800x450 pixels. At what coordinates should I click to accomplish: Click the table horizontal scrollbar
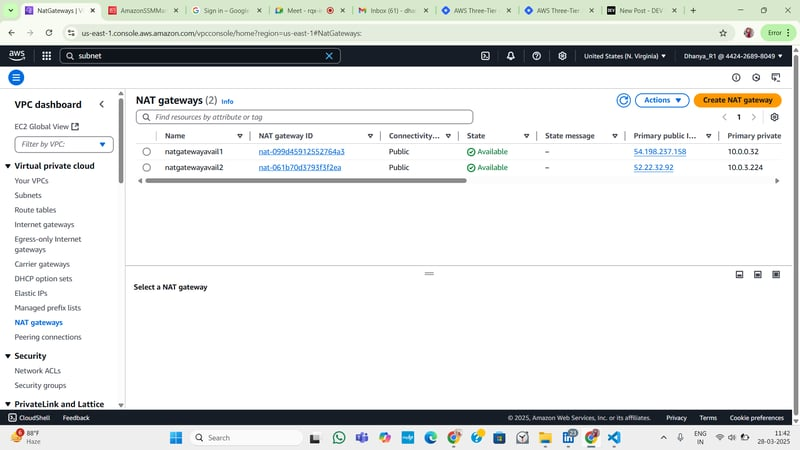point(306,181)
